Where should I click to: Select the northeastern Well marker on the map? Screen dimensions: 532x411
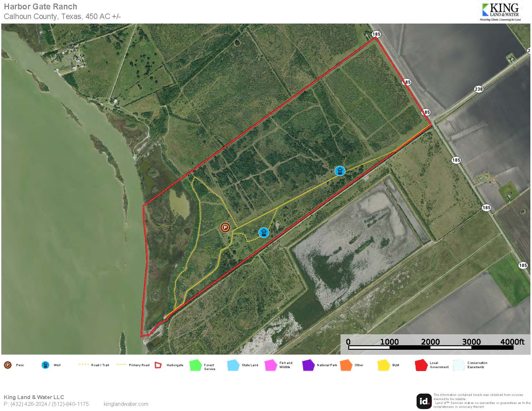coord(340,171)
